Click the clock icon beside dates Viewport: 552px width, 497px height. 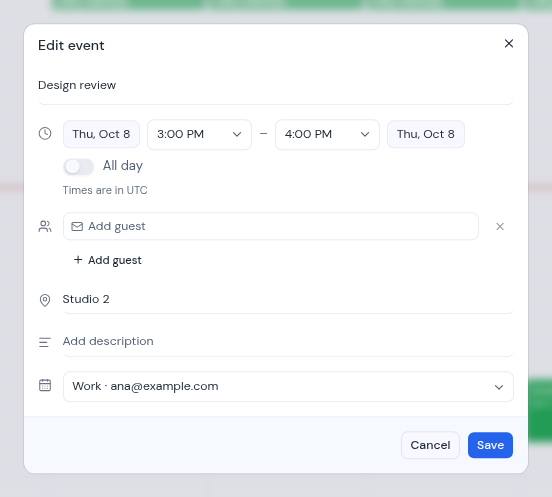[x=45, y=134]
